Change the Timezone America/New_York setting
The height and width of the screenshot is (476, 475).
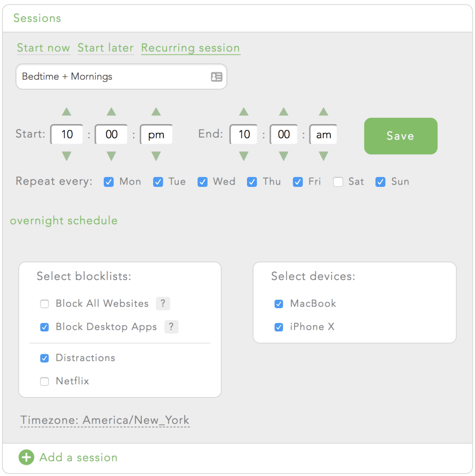pos(105,420)
